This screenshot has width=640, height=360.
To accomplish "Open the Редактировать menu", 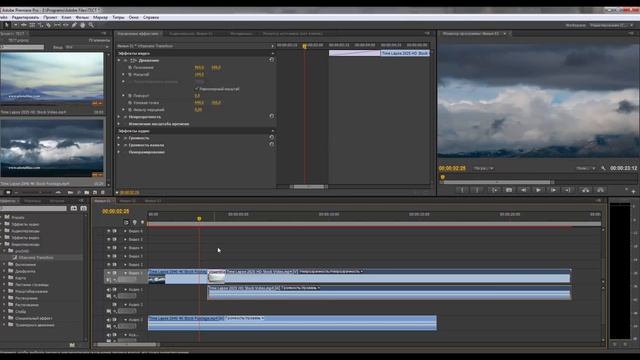I will click(25, 18).
